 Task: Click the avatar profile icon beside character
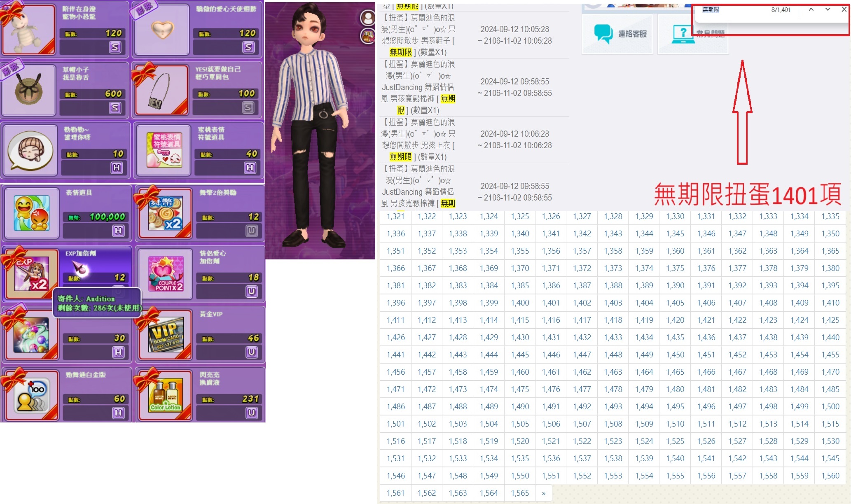click(x=367, y=18)
